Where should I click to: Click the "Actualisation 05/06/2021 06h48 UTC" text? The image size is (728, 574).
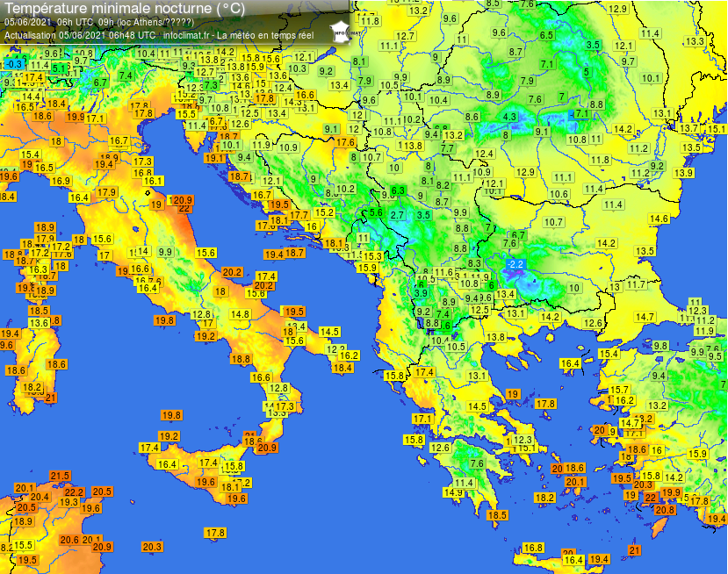(x=80, y=35)
